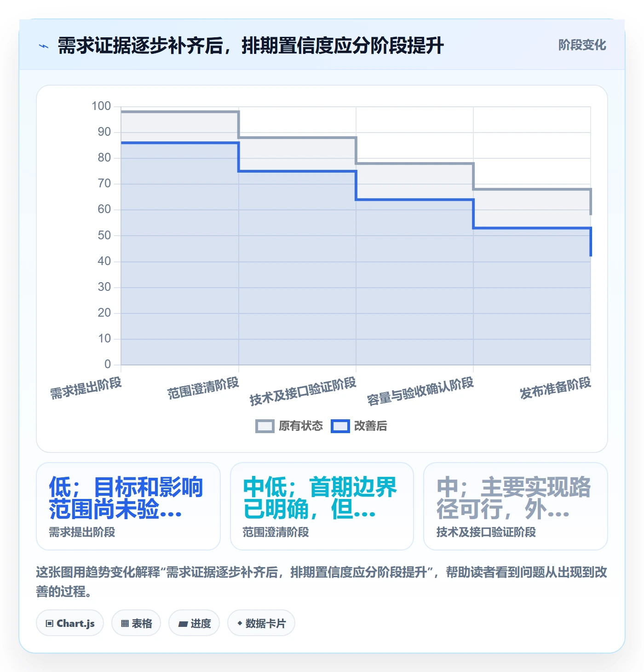Image resolution: width=644 pixels, height=672 pixels.
Task: Click the 技术及接口验证阶段 axis label
Action: click(303, 392)
